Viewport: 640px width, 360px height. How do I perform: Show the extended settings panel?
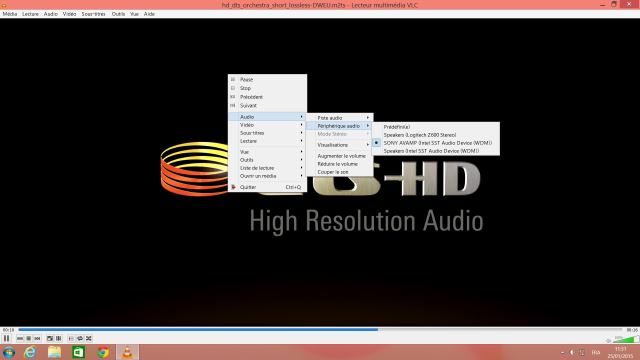59,338
